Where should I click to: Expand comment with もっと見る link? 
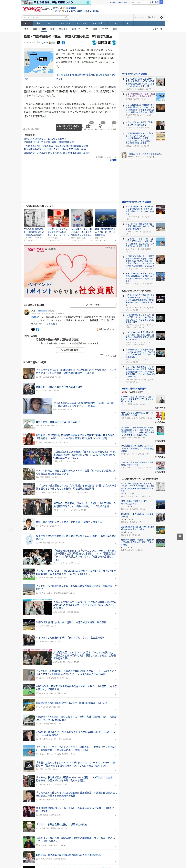tap(52, 323)
